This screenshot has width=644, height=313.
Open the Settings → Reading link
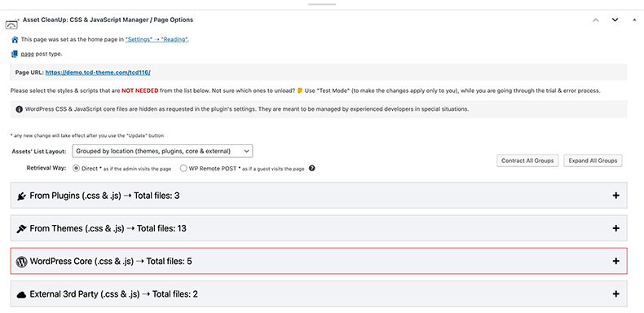pyautogui.click(x=157, y=40)
